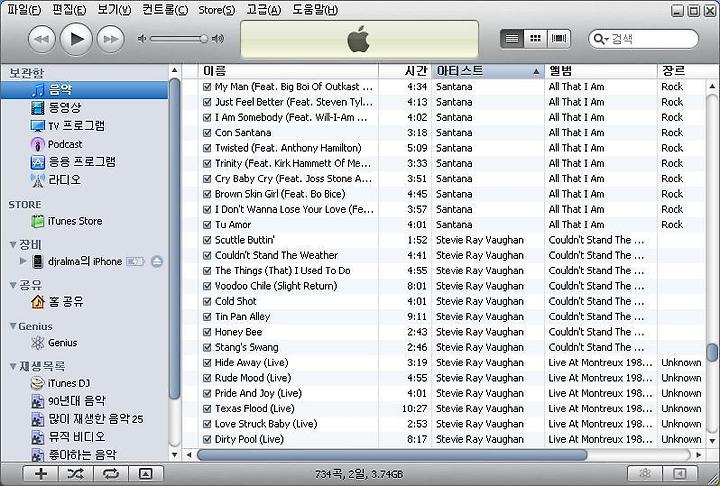Viewport: 720px width, 486px height.
Task: Toggle the Genius sidebar panel button
Action: pyautogui.click(x=681, y=474)
